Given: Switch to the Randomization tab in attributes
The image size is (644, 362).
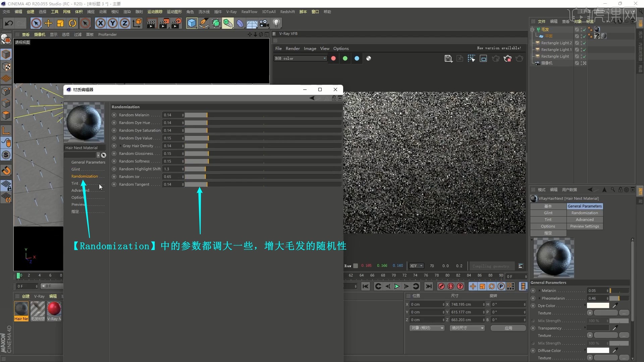Looking at the screenshot, I should [x=585, y=213].
